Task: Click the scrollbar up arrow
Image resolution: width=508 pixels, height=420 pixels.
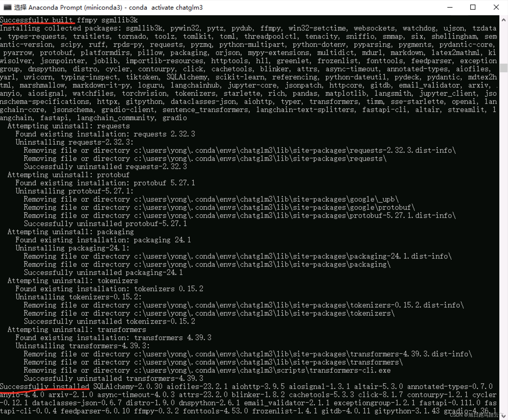Action: [503, 20]
